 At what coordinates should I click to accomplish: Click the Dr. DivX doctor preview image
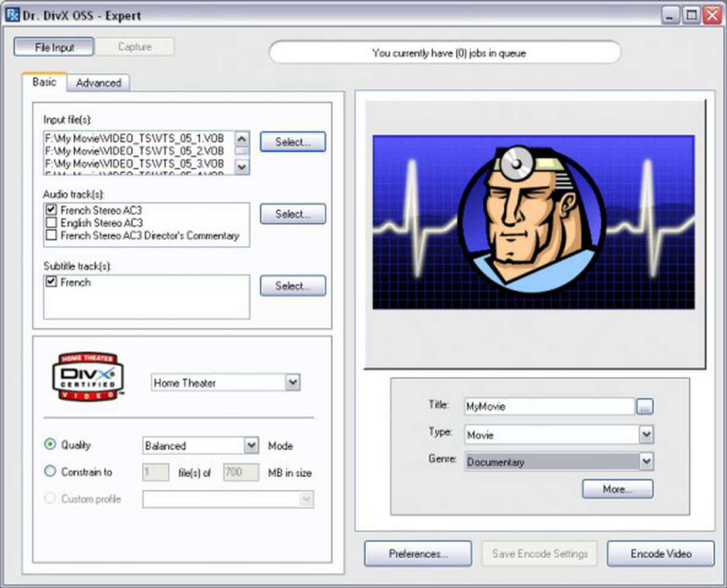(x=533, y=222)
